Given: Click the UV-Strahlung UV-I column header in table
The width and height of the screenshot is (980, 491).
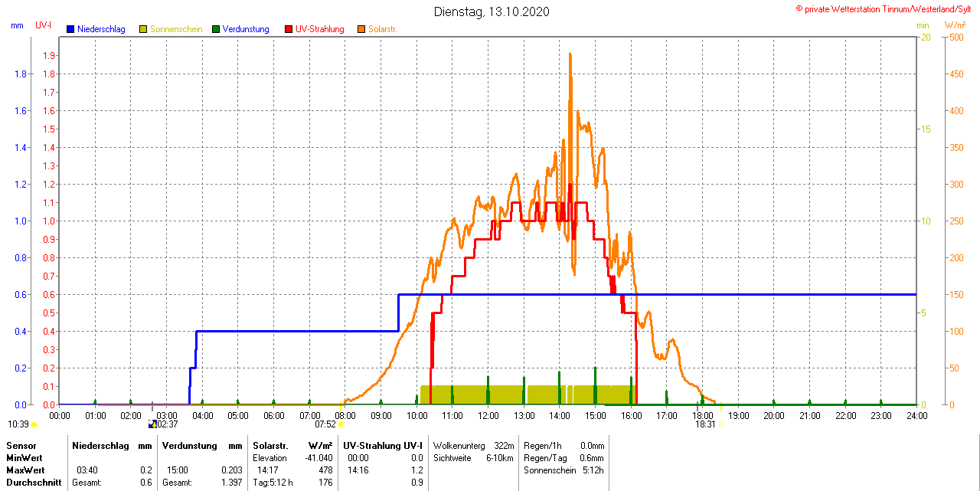Looking at the screenshot, I should click(x=382, y=445).
